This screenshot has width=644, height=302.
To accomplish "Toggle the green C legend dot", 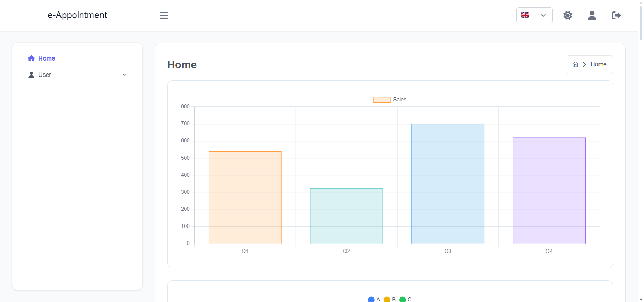I will tap(403, 300).
